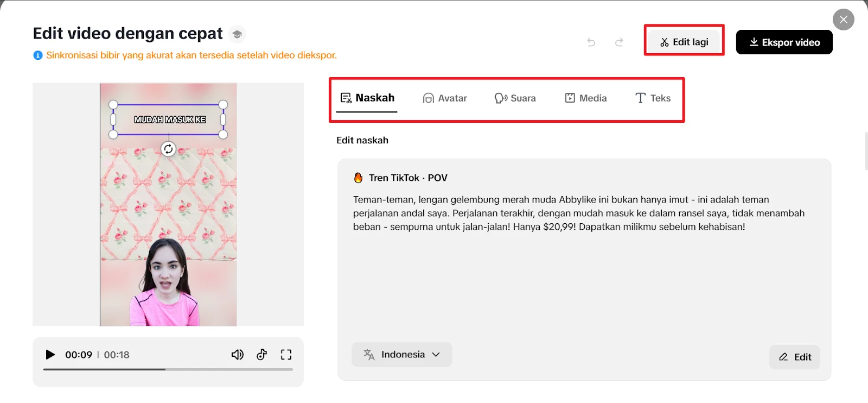Screen dimensions: 868x403
Task: Go to the Teks tab
Action: click(x=653, y=98)
